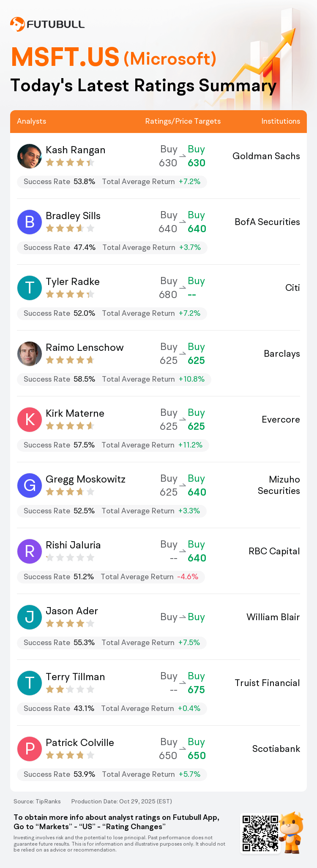The height and width of the screenshot is (868, 317).
Task: Open Goldman Sachs institution link
Action: pos(266,156)
